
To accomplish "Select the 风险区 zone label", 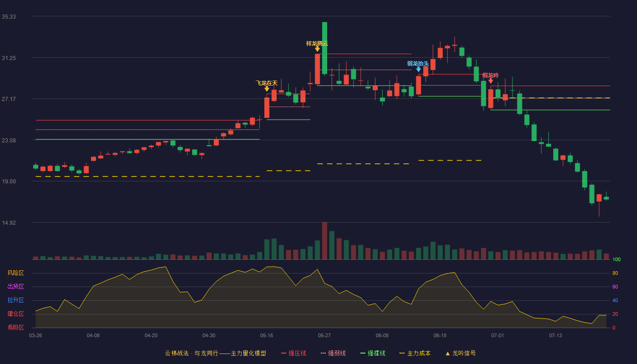I will 15,273.
